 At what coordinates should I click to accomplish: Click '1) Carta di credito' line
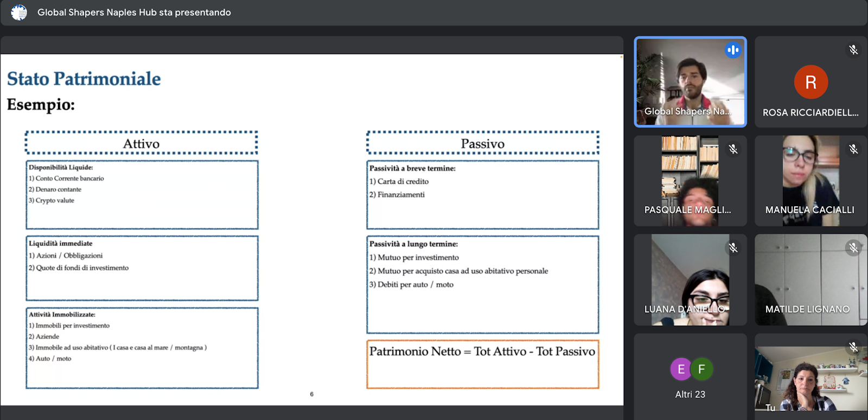click(399, 181)
